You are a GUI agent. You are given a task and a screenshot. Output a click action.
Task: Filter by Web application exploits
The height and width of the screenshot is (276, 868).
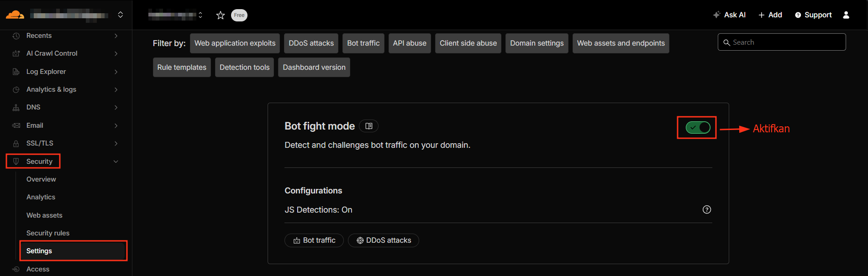[x=235, y=43]
